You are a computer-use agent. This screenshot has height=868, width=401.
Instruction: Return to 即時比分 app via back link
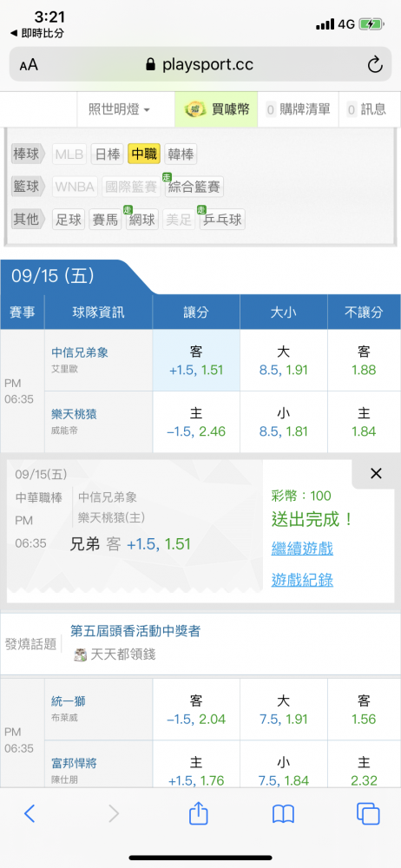37,33
